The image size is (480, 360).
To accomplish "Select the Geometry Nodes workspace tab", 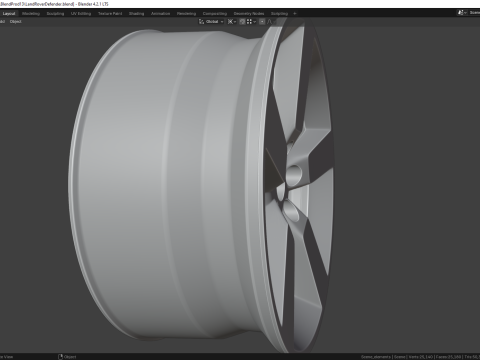I will click(249, 14).
